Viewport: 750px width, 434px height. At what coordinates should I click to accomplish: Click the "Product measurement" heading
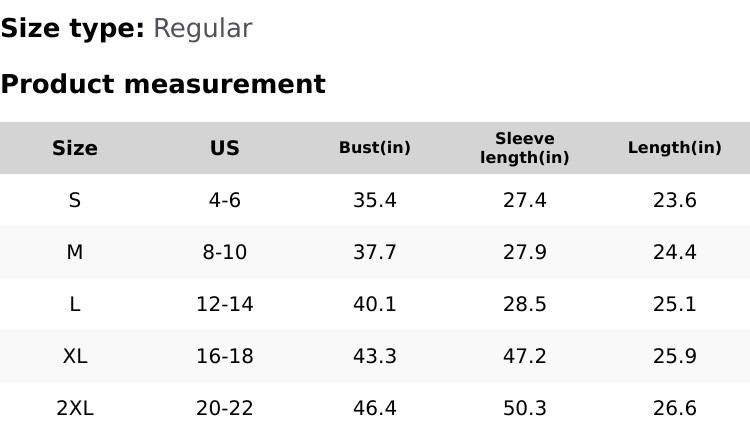click(x=163, y=85)
